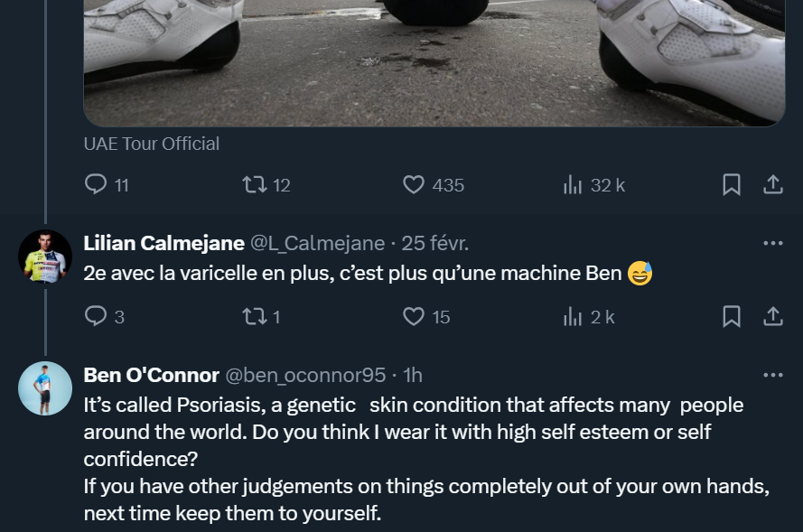The height and width of the screenshot is (532, 803).
Task: Open more options on Lilian Calmejane's tweet
Action: click(x=773, y=243)
